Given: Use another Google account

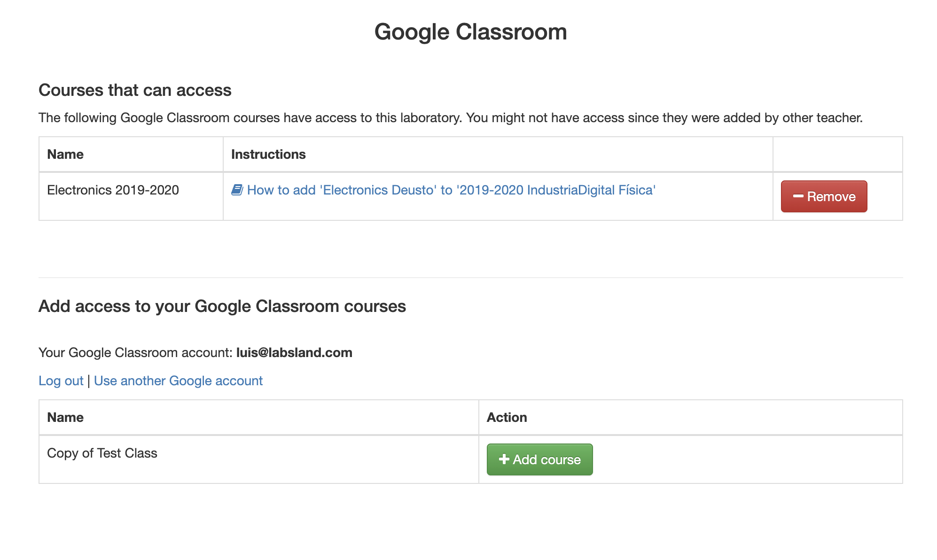Looking at the screenshot, I should pos(178,381).
